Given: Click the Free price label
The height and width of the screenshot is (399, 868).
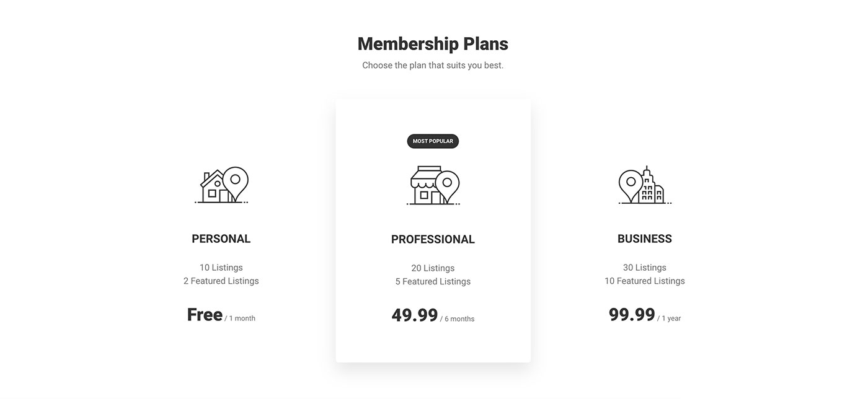Looking at the screenshot, I should (x=205, y=315).
